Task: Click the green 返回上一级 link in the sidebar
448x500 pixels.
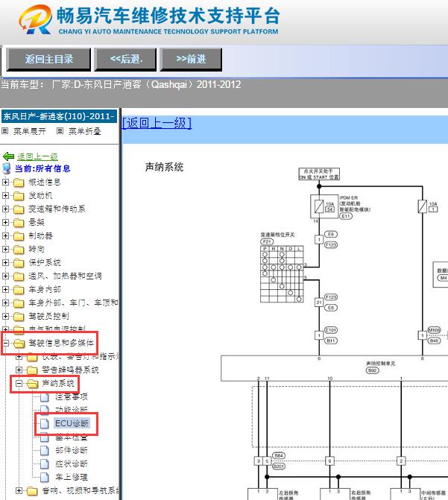Action: [37, 156]
